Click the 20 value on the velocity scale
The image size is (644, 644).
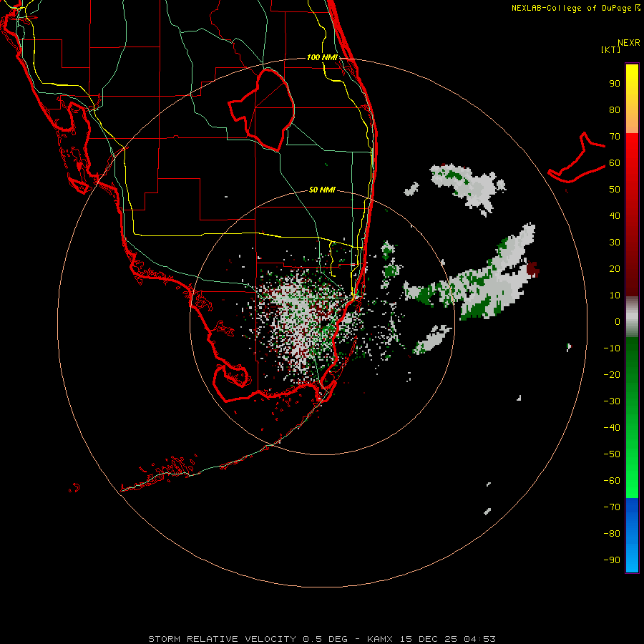tap(615, 269)
